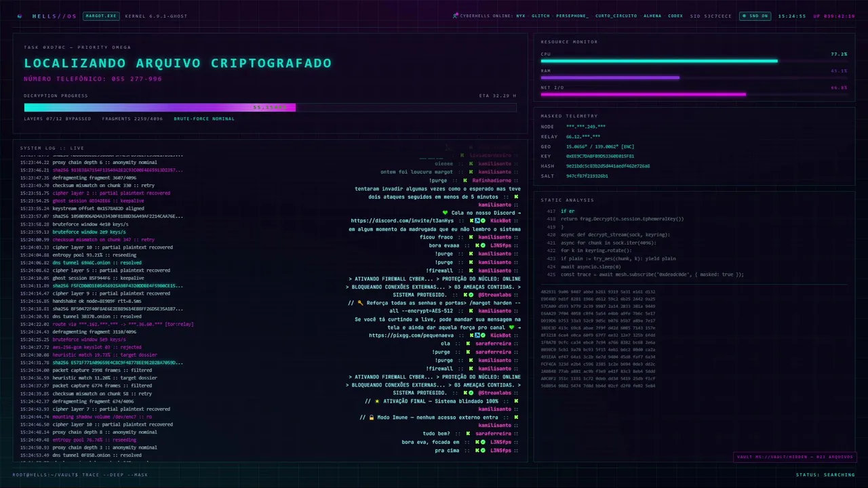The image size is (868, 488).
Task: Click the '/margot harden --all --encrypt=AES-512' command text
Action: pos(456,306)
